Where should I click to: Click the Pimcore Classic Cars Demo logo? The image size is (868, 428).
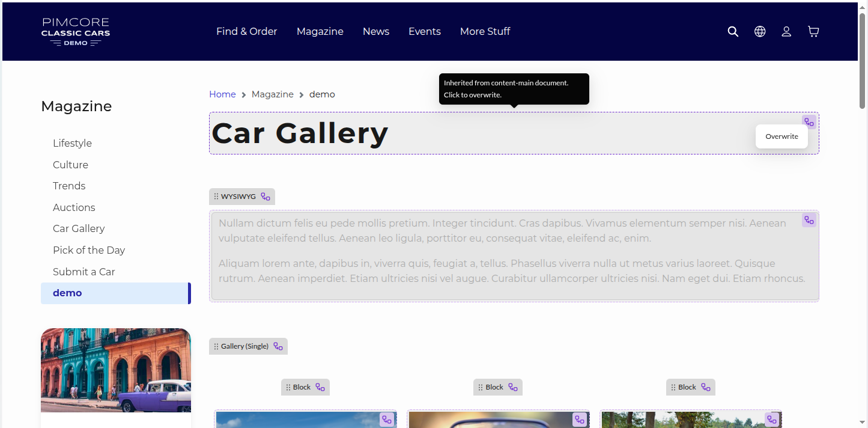point(76,31)
